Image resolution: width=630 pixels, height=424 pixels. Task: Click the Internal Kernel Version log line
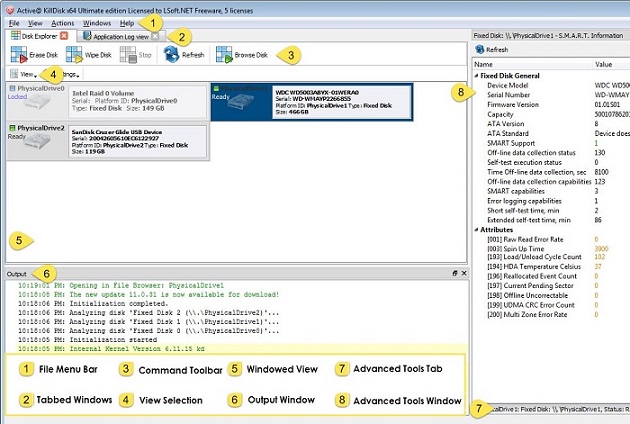pyautogui.click(x=111, y=349)
